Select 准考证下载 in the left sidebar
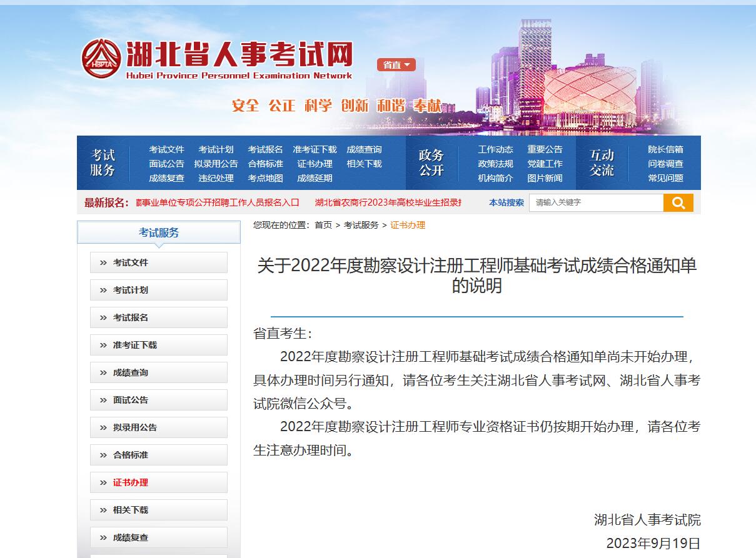This screenshot has width=756, height=558. 159,345
